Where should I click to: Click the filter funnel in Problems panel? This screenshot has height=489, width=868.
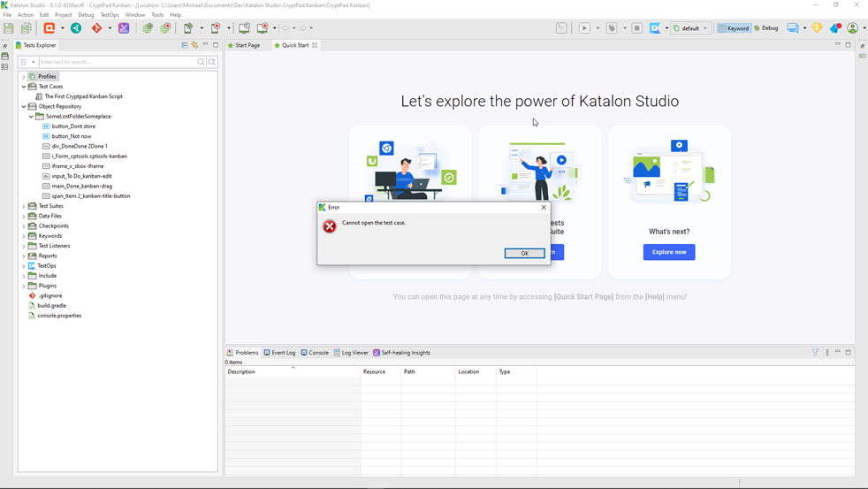[815, 352]
